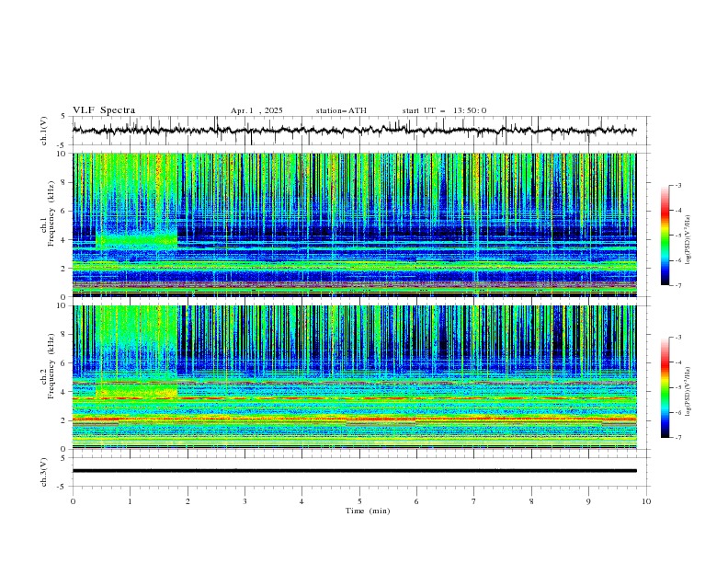Screen dimensions: 728x563
Task: Click the upper color scale bar for ch.1
Action: tap(665, 236)
